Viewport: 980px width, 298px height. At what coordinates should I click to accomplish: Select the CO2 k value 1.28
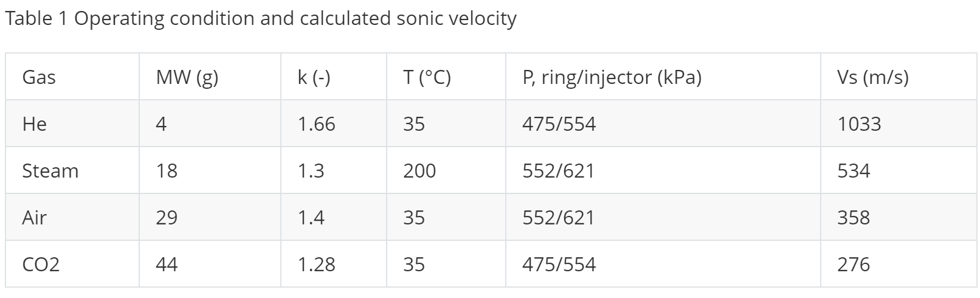coord(316,265)
